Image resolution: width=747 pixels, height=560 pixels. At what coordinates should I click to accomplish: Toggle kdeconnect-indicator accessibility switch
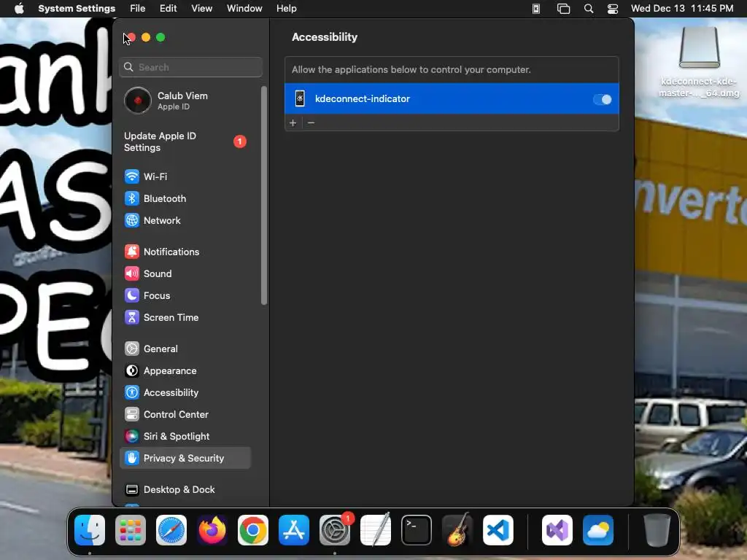602,99
